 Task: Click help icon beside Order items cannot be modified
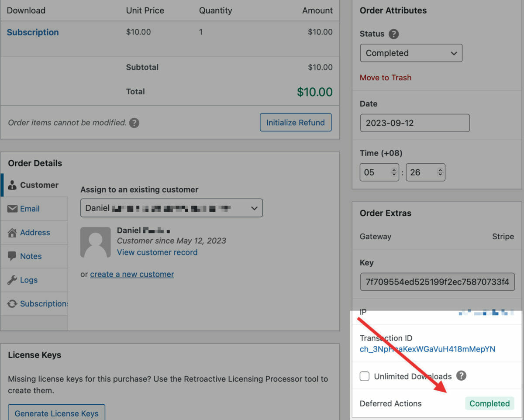point(134,123)
